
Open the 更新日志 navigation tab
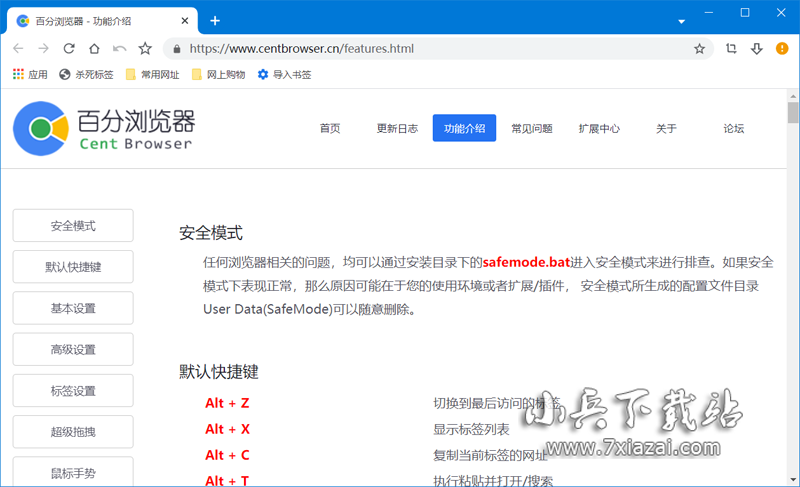click(397, 128)
